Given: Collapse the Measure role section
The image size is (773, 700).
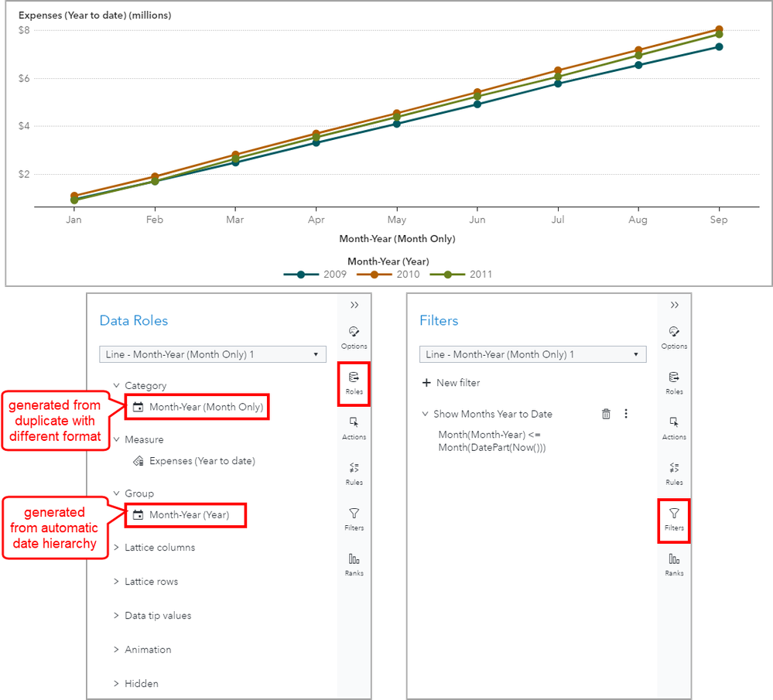Looking at the screenshot, I should click(x=116, y=439).
